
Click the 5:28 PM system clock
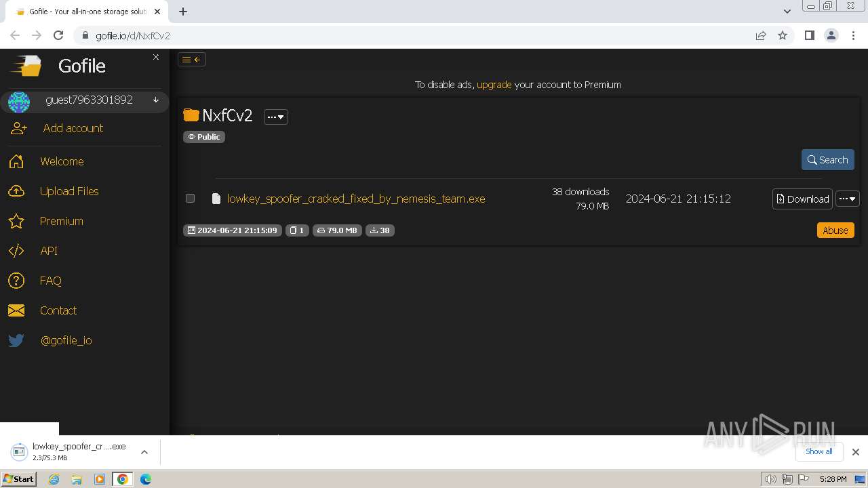click(x=833, y=479)
